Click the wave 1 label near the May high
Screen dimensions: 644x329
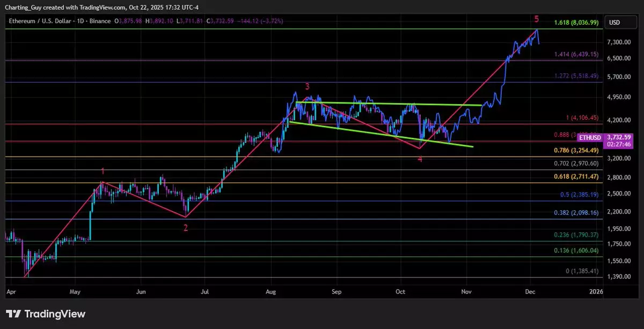[x=103, y=171]
